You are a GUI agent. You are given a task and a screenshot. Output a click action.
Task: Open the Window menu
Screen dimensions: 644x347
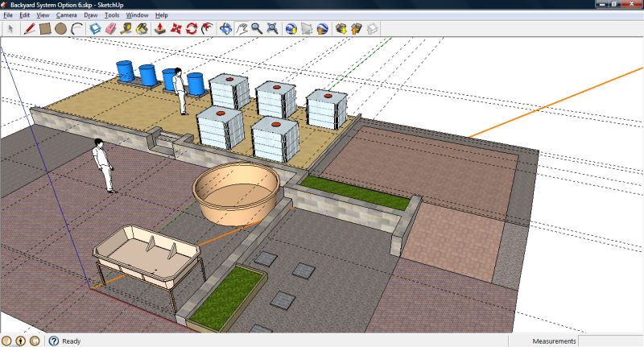pyautogui.click(x=138, y=14)
